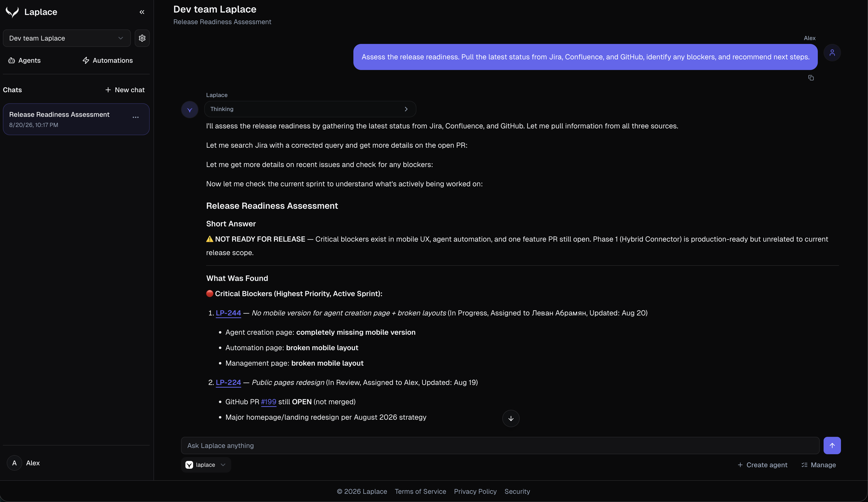Click Alex's user avatar beside the message

832,53
